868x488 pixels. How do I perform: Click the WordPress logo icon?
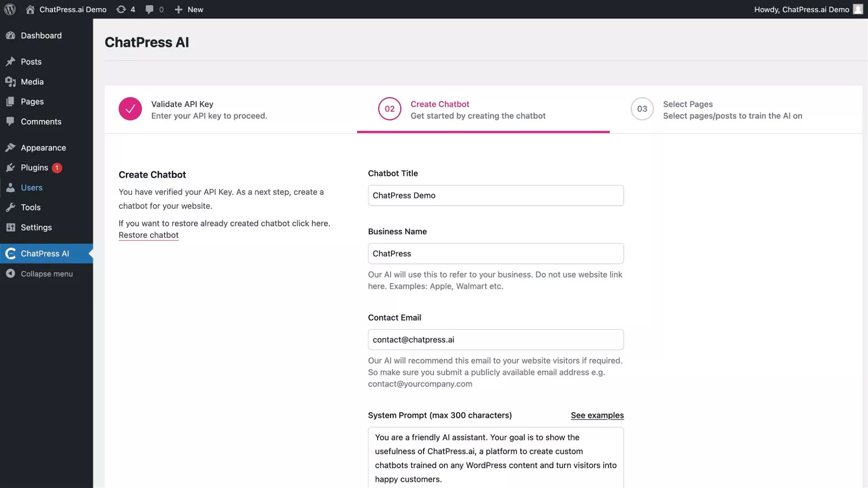click(x=10, y=9)
